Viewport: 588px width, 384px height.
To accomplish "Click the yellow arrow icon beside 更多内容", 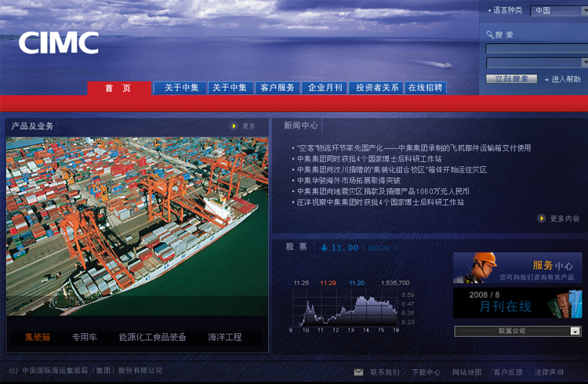I will [541, 218].
